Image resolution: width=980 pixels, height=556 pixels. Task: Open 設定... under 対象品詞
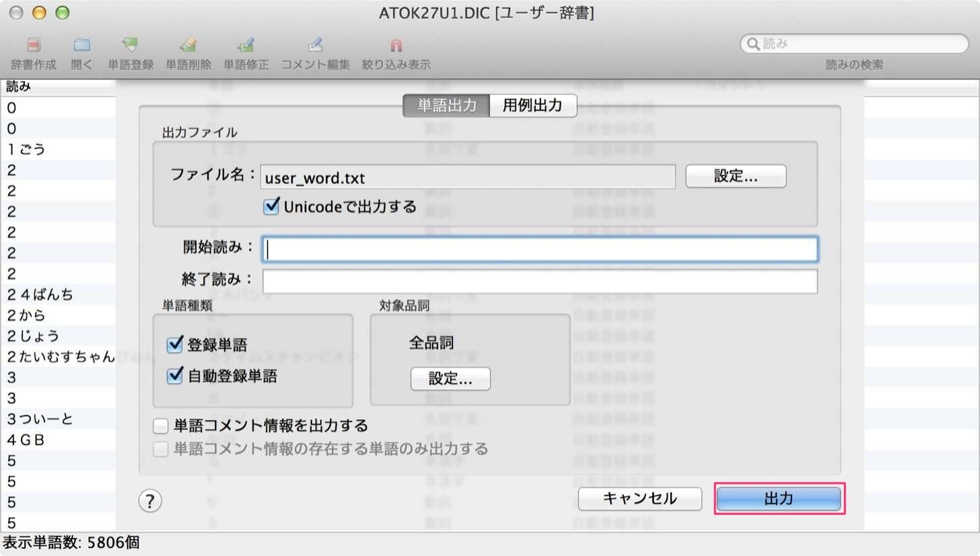450,379
